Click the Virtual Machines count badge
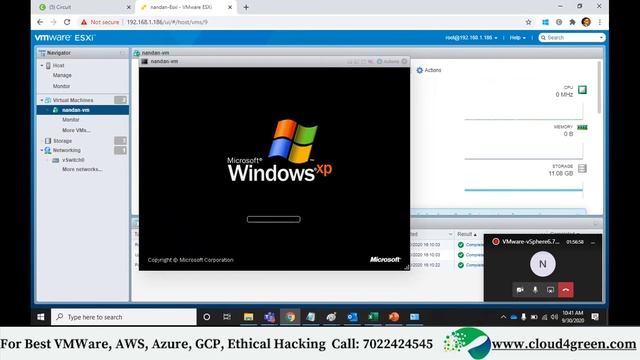 [x=120, y=100]
